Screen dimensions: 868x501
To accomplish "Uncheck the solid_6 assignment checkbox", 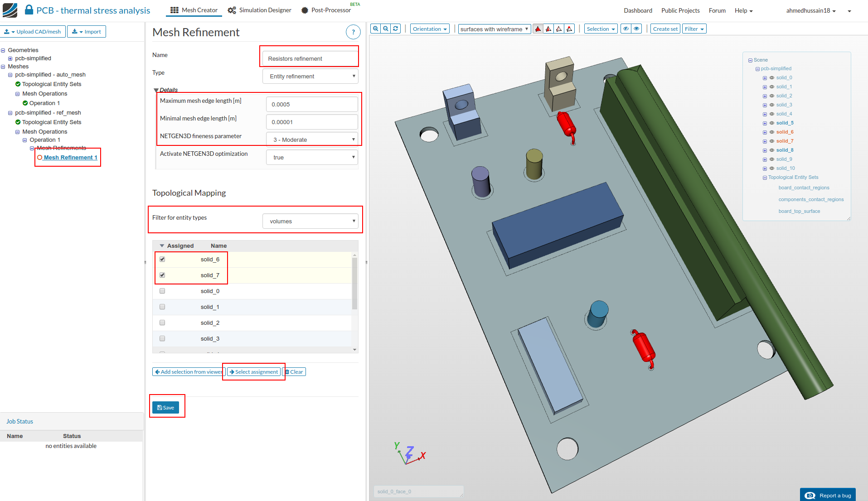I will (162, 260).
